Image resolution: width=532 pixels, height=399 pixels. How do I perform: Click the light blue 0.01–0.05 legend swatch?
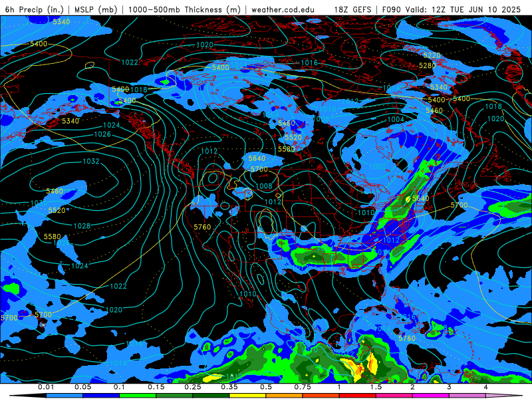tap(65, 396)
